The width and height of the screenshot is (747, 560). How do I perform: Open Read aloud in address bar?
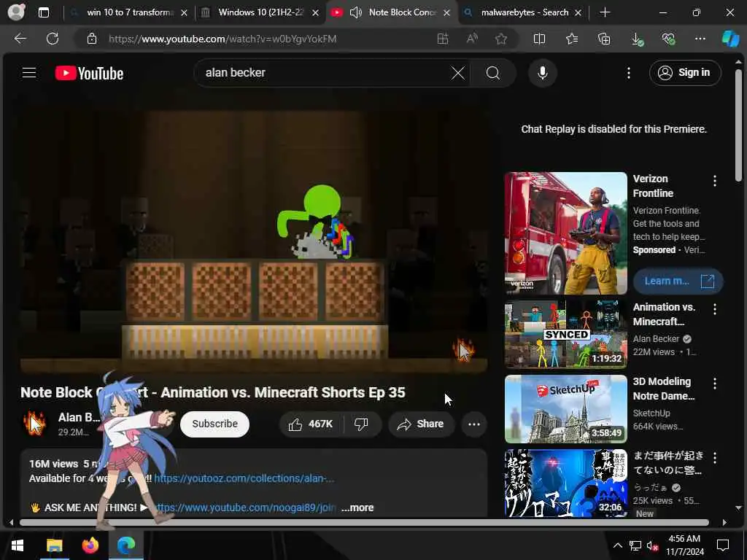472,39
